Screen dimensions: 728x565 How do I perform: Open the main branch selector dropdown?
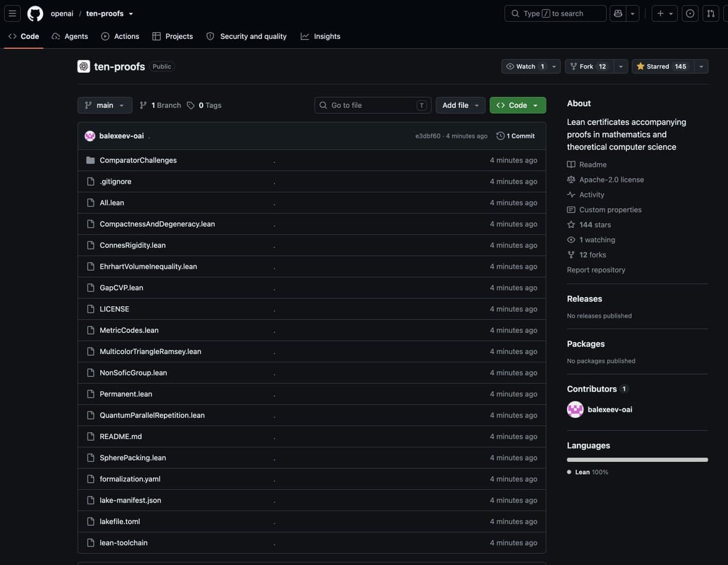pos(105,105)
